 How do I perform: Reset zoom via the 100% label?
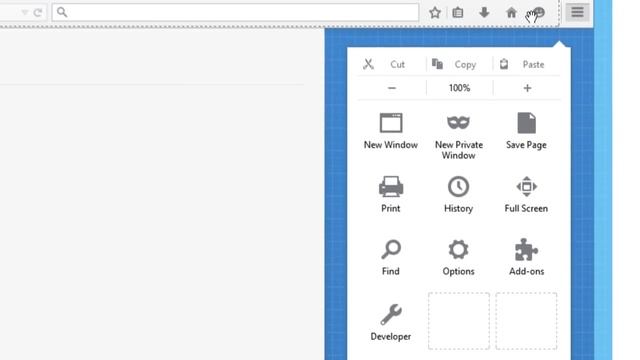[x=459, y=88]
